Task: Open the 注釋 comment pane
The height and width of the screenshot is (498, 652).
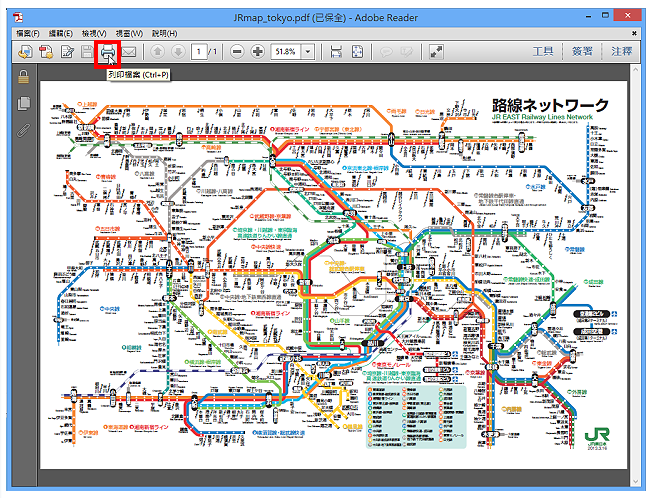Action: tap(621, 52)
